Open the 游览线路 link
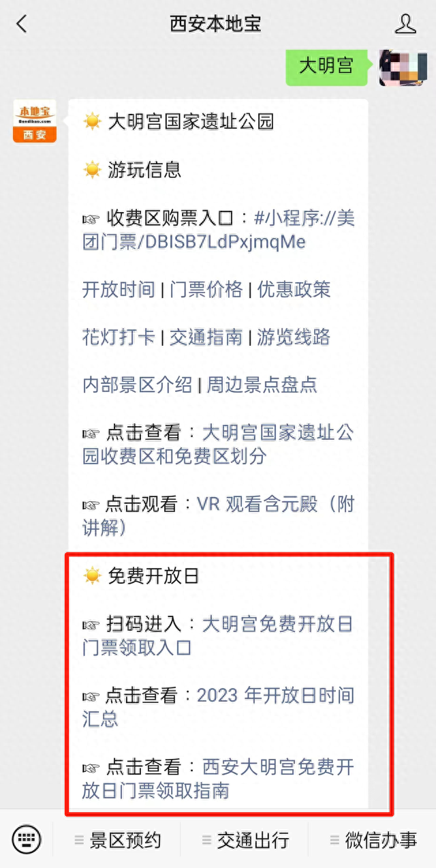436x868 pixels. [294, 337]
